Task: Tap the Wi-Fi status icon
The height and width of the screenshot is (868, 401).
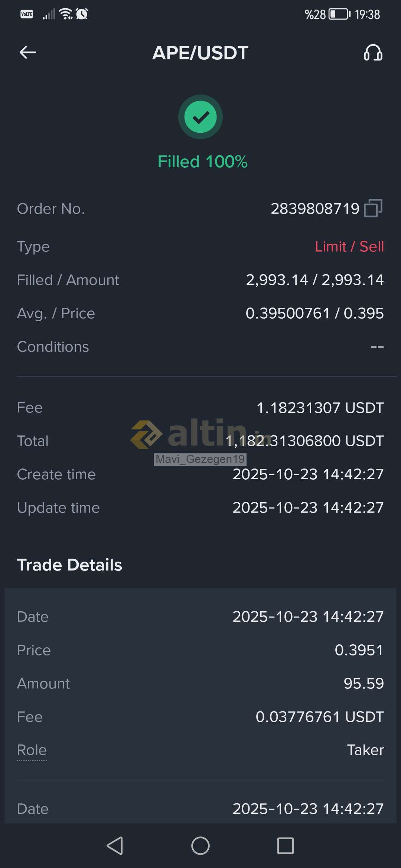Action: coord(66,14)
